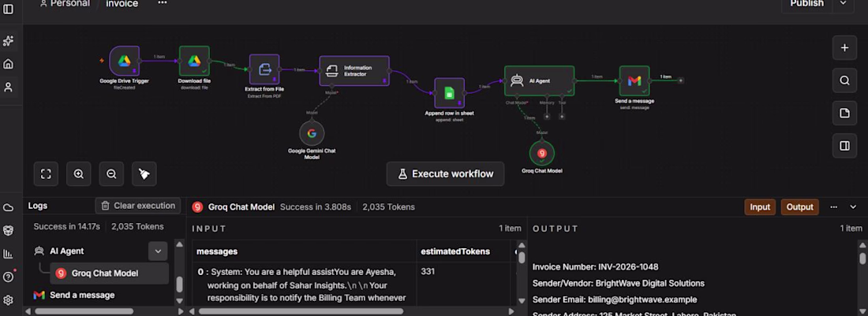Open the AI assistant sparkle icon
Screen dimensions: 868x316
click(9, 41)
